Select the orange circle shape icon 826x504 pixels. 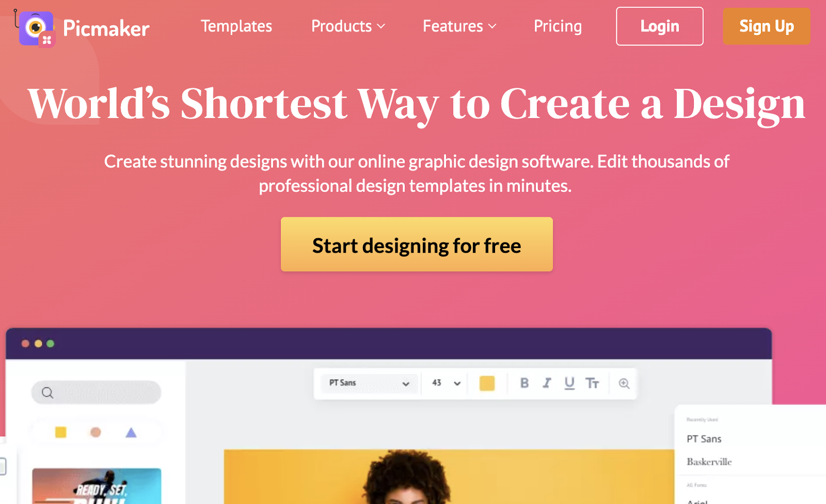pos(96,432)
